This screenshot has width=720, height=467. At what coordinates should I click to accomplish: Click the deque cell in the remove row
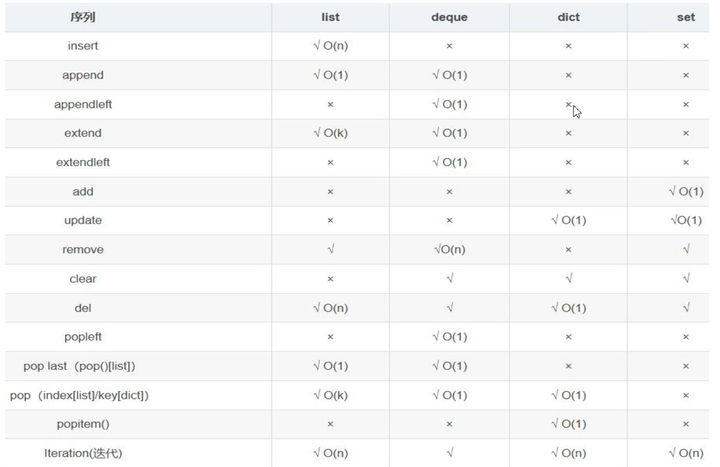coord(449,250)
